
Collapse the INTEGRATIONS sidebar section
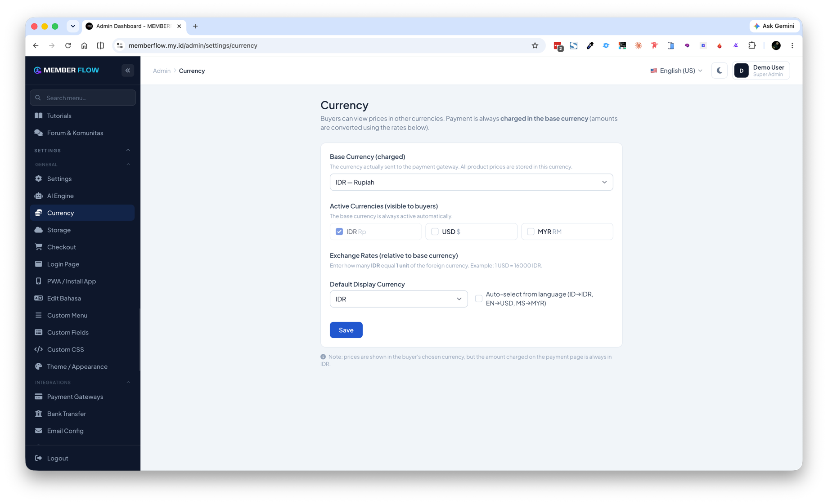point(128,383)
